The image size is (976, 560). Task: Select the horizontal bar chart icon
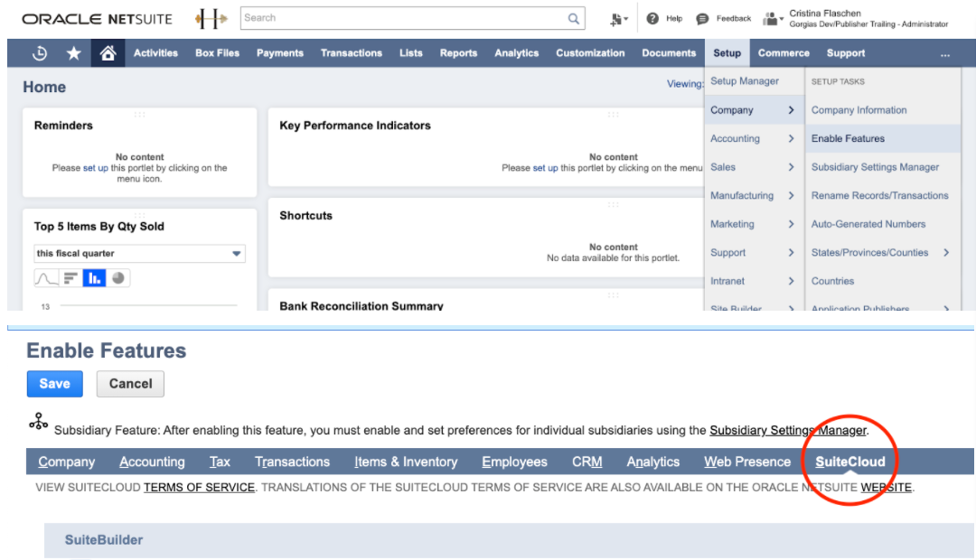click(70, 278)
